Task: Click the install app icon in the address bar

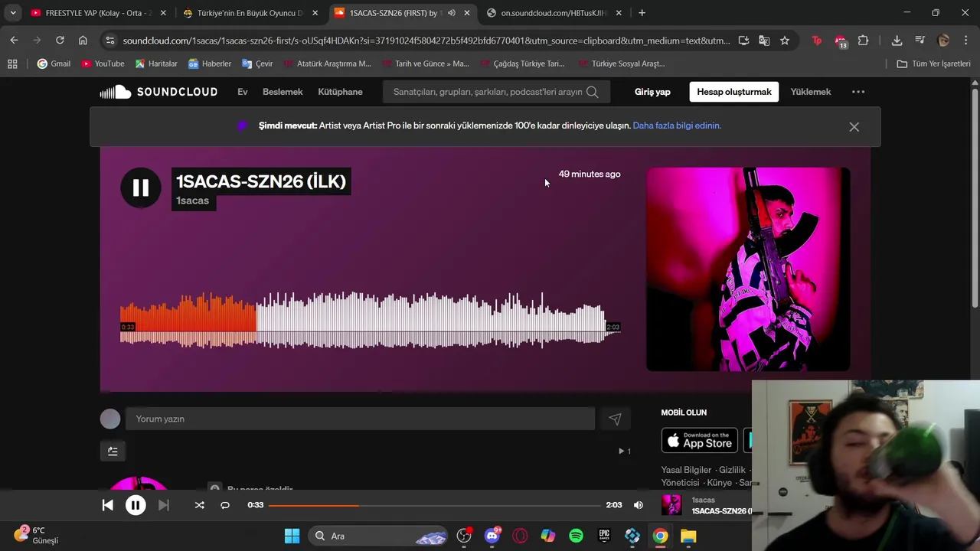Action: 743,41
